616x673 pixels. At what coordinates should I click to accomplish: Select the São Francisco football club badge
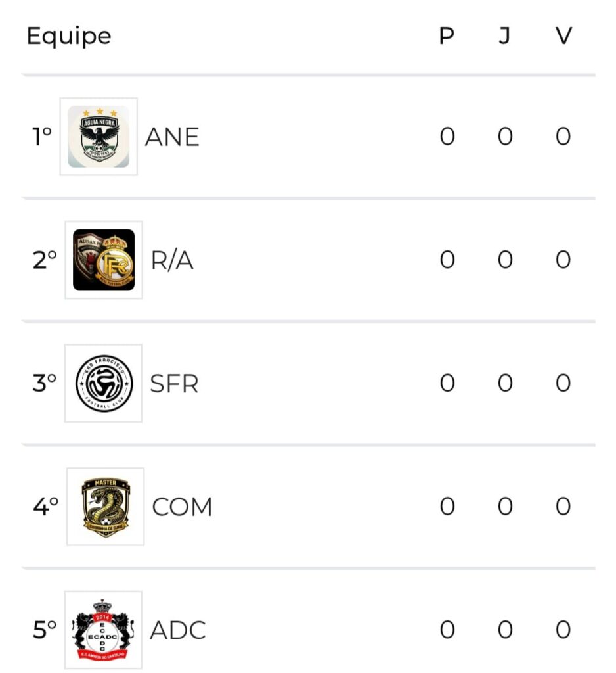[104, 383]
